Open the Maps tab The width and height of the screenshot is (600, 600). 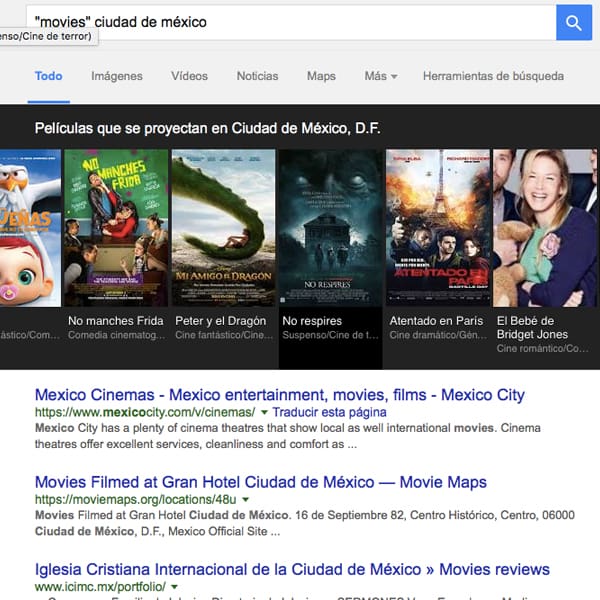[x=321, y=76]
